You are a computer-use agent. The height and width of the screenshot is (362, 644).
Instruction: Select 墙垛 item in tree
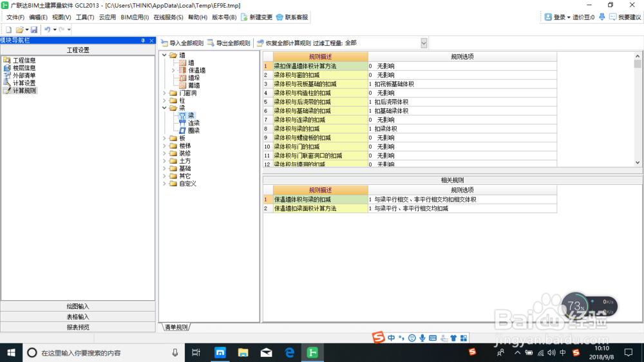(x=193, y=78)
